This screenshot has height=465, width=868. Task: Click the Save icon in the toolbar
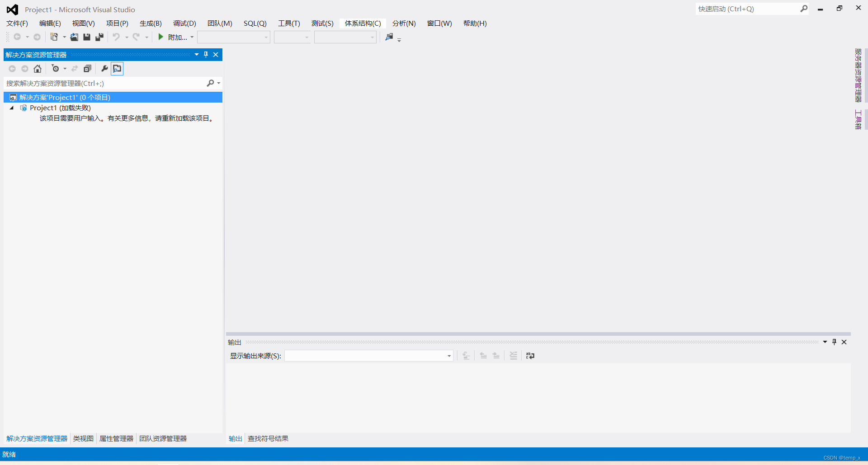(87, 37)
